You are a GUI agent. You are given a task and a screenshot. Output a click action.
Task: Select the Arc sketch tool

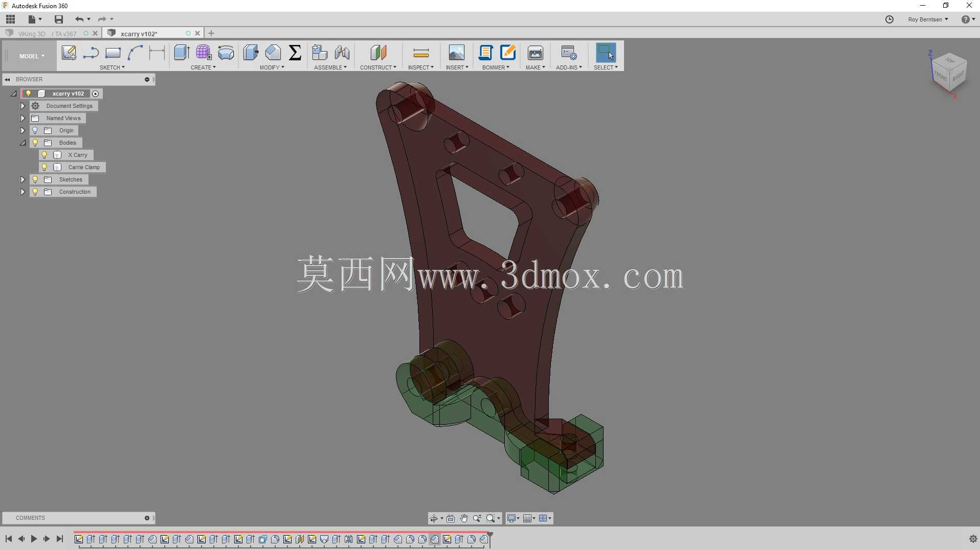135,53
